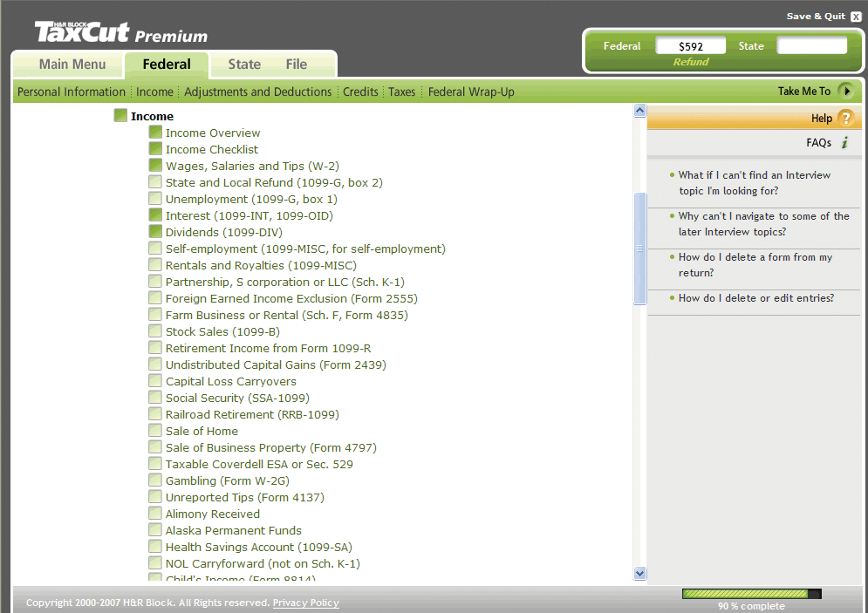Open the Income section in green bar

pyautogui.click(x=154, y=92)
